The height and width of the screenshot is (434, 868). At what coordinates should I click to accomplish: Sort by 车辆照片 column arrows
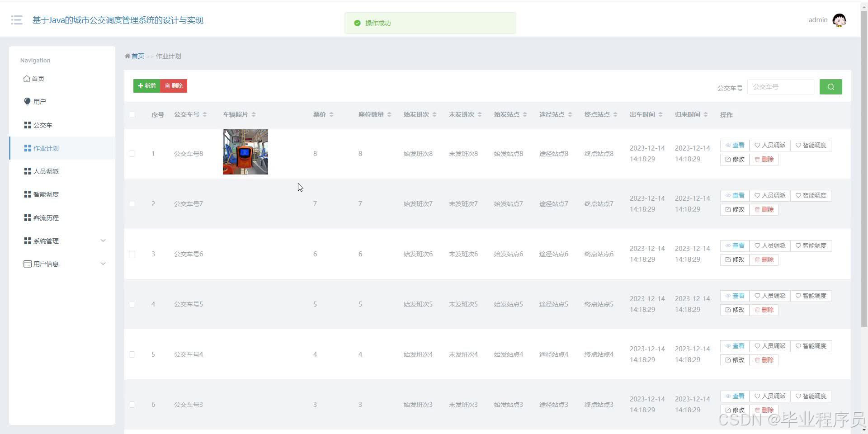click(x=254, y=115)
